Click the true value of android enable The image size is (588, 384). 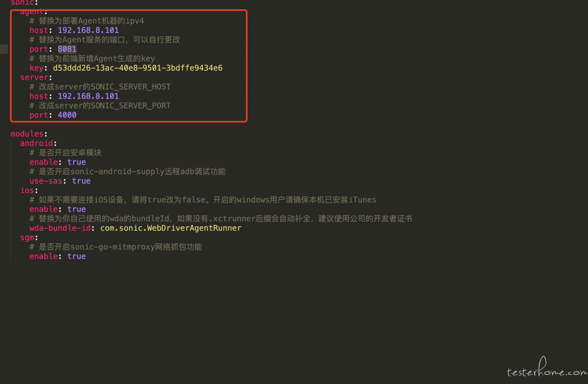77,162
